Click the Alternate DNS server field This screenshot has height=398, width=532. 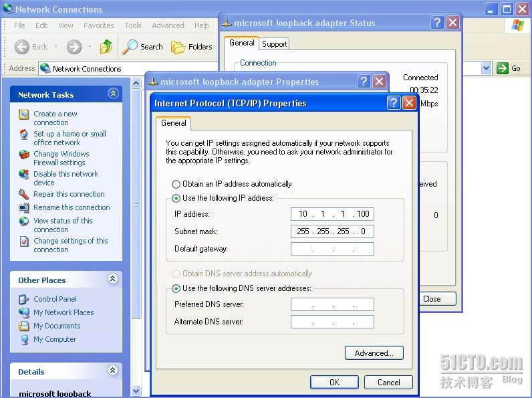tap(332, 322)
